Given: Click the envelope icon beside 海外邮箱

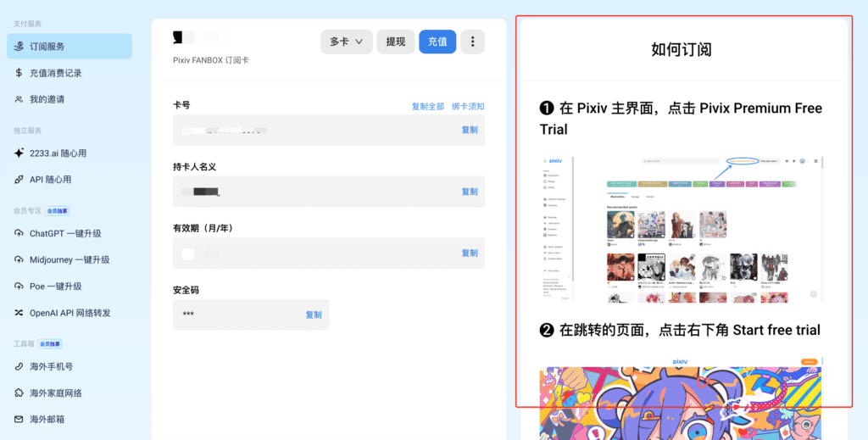Looking at the screenshot, I should 19,420.
